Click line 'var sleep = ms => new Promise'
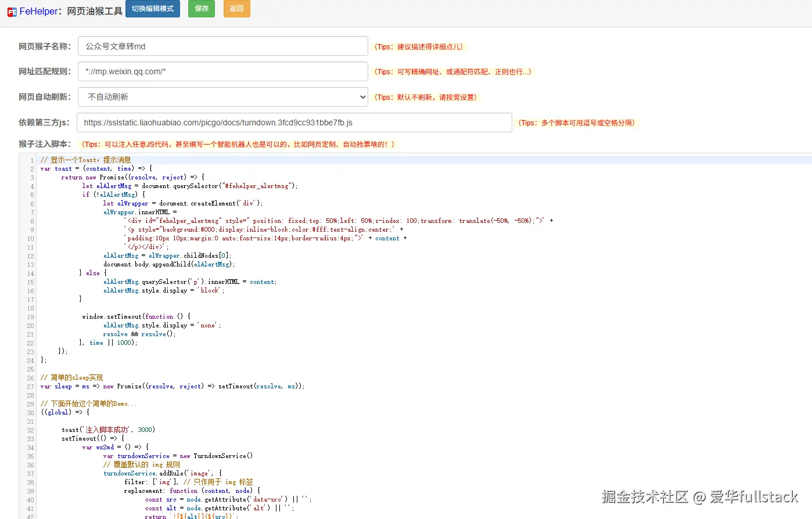Image resolution: width=812 pixels, height=519 pixels. (x=173, y=386)
